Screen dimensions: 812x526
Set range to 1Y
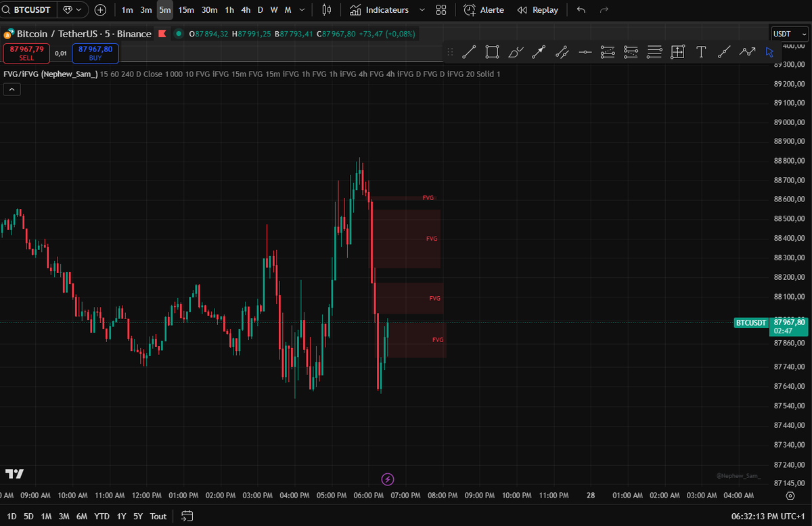click(121, 516)
